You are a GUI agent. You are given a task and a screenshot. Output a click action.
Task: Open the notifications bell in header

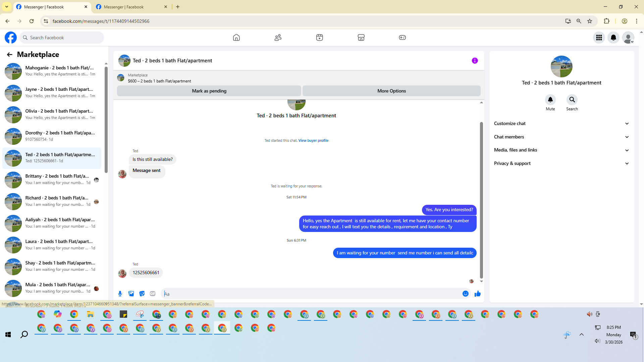[613, 38]
